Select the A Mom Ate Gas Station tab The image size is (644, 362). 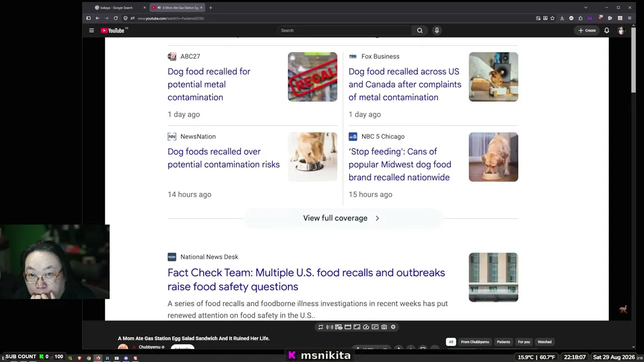(x=177, y=8)
